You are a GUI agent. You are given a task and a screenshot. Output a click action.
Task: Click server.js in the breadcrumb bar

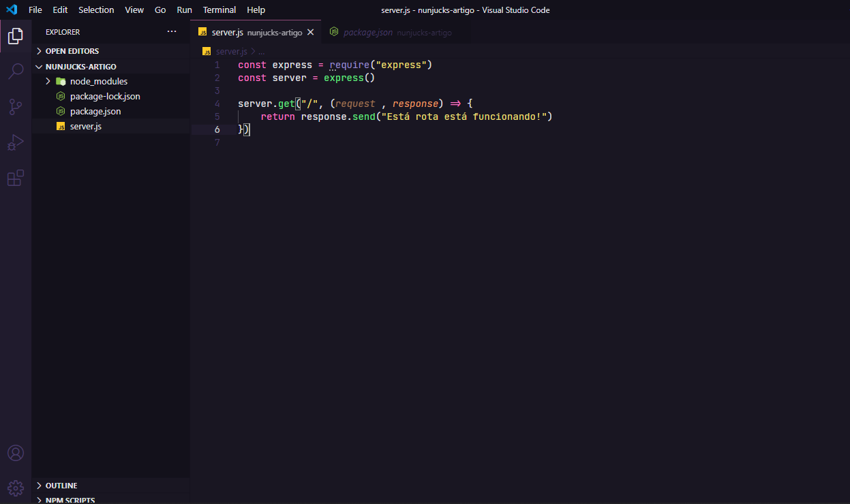(x=231, y=51)
